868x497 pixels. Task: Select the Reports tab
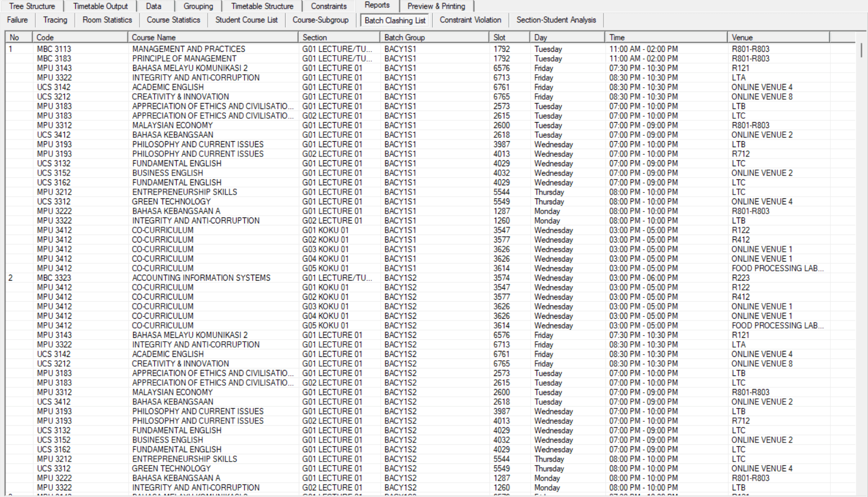click(377, 5)
